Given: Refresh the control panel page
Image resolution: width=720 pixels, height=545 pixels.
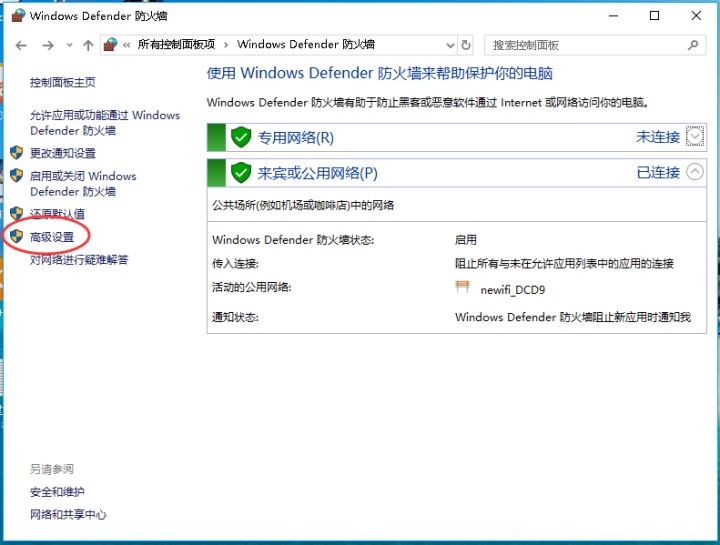Looking at the screenshot, I should [x=466, y=45].
